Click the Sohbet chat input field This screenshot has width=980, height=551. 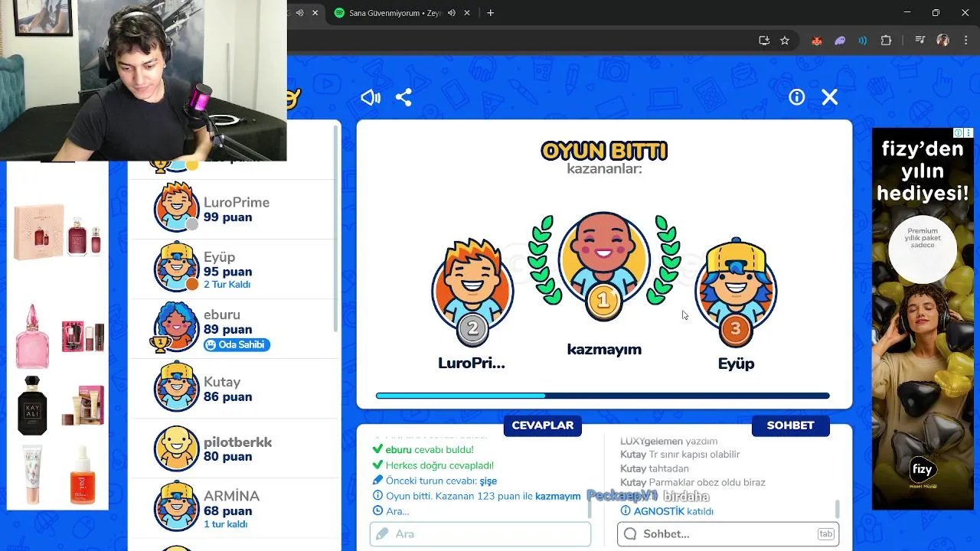pyautogui.click(x=727, y=534)
